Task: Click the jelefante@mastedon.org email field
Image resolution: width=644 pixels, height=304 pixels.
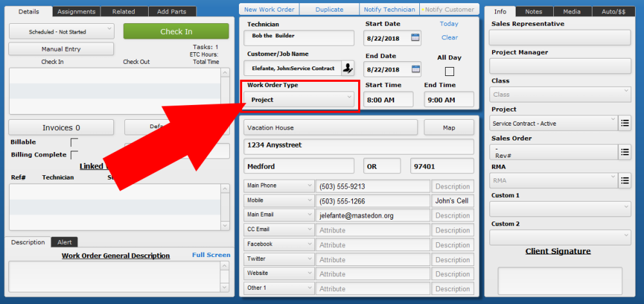Action: [373, 215]
